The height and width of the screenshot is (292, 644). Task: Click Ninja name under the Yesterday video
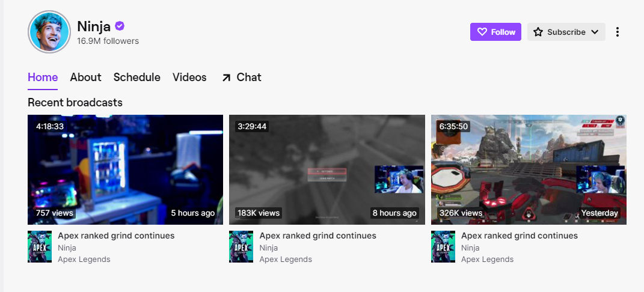[470, 248]
